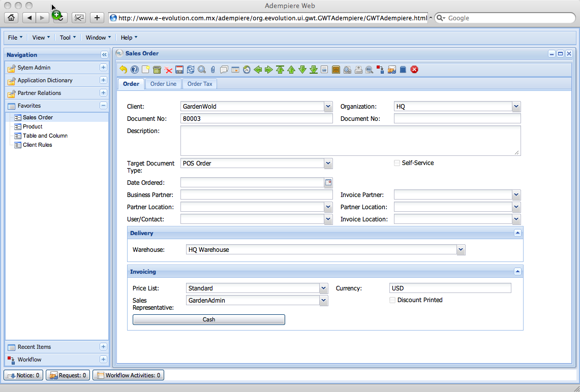Viewport: 580px width, 392px height.
Task: Enable the Self-Service checkbox
Action: [x=397, y=163]
